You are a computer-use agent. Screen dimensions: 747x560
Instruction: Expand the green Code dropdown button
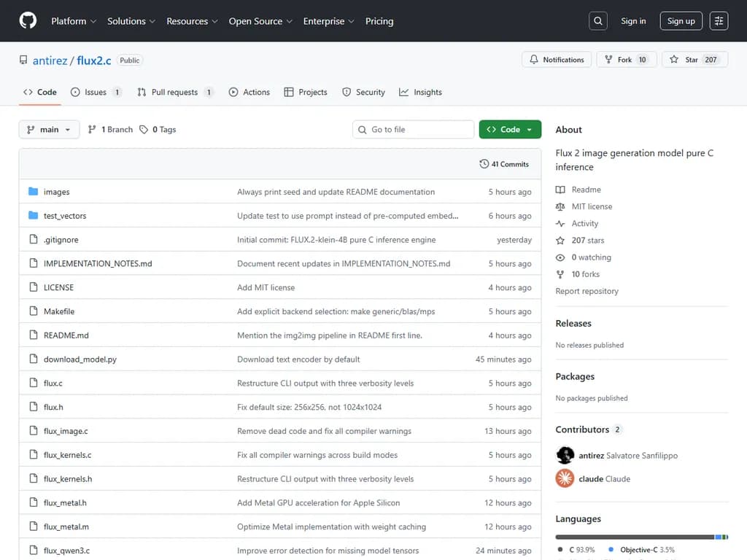coord(510,130)
